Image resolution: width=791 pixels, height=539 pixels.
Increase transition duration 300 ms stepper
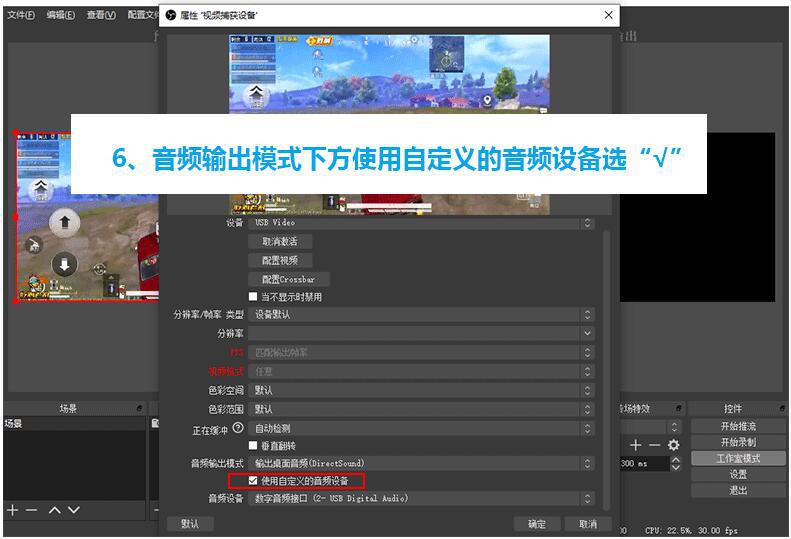[x=676, y=460]
